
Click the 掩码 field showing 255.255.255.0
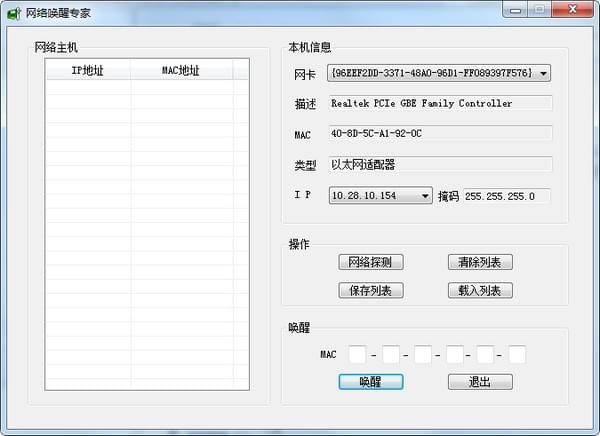(x=507, y=196)
